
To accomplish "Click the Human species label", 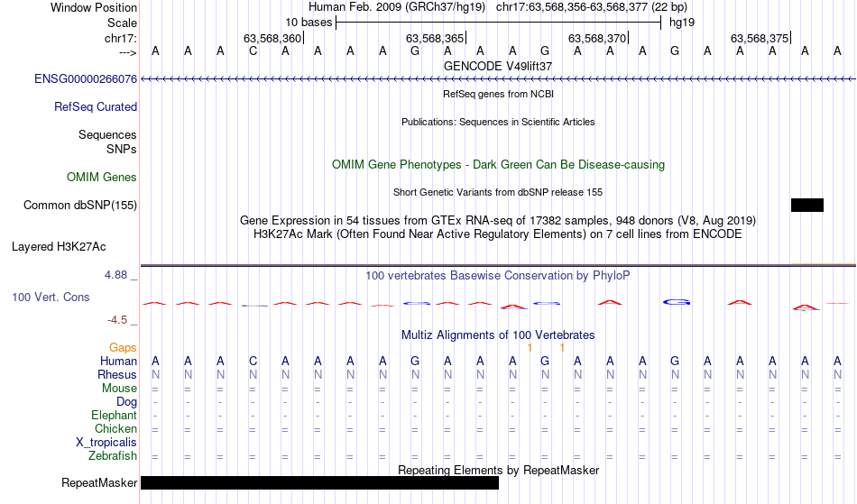I will point(118,361).
